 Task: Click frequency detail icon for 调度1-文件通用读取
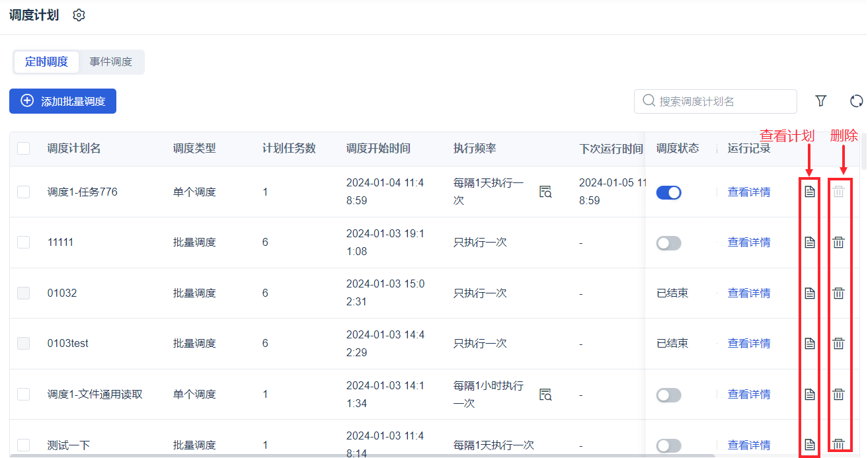[545, 395]
